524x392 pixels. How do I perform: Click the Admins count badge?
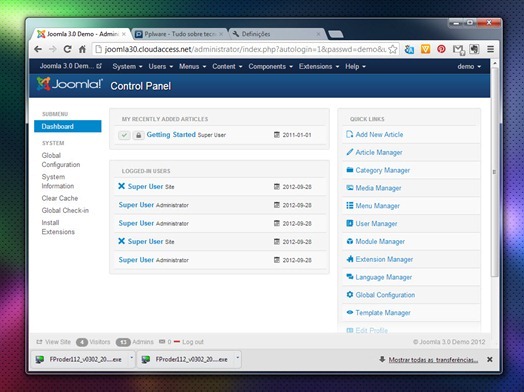(123, 342)
